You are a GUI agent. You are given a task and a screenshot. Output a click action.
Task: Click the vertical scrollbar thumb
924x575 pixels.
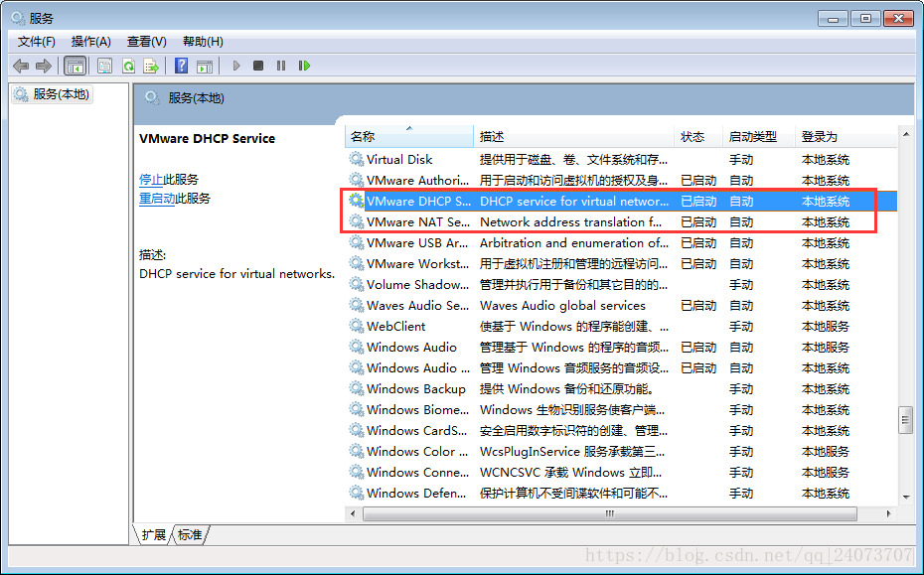coord(906,420)
